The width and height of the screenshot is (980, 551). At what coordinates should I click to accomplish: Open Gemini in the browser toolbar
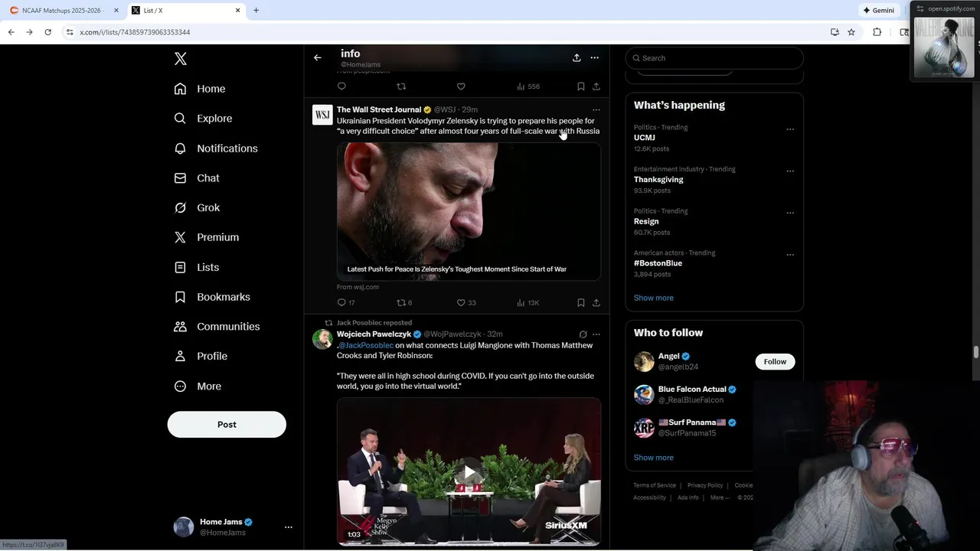tap(878, 11)
